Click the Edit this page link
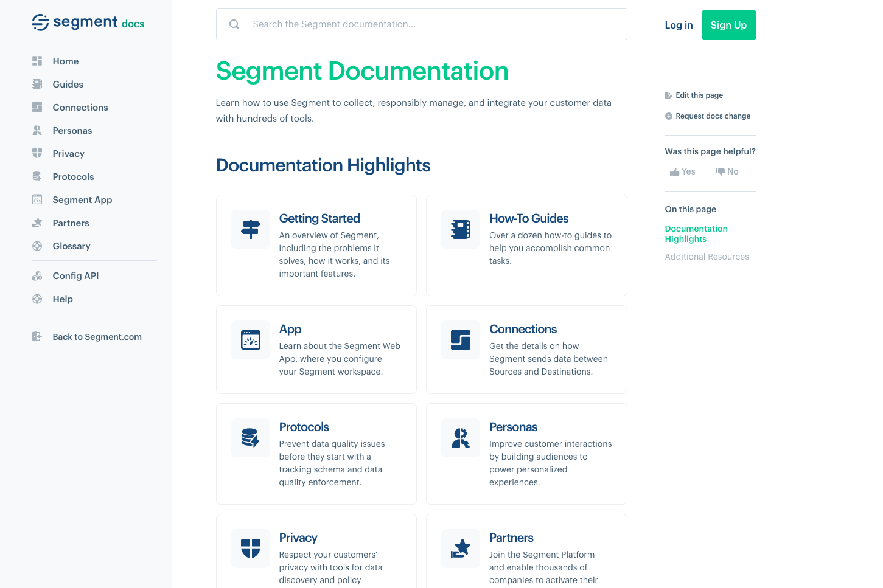The width and height of the screenshot is (883, 588). tap(699, 95)
